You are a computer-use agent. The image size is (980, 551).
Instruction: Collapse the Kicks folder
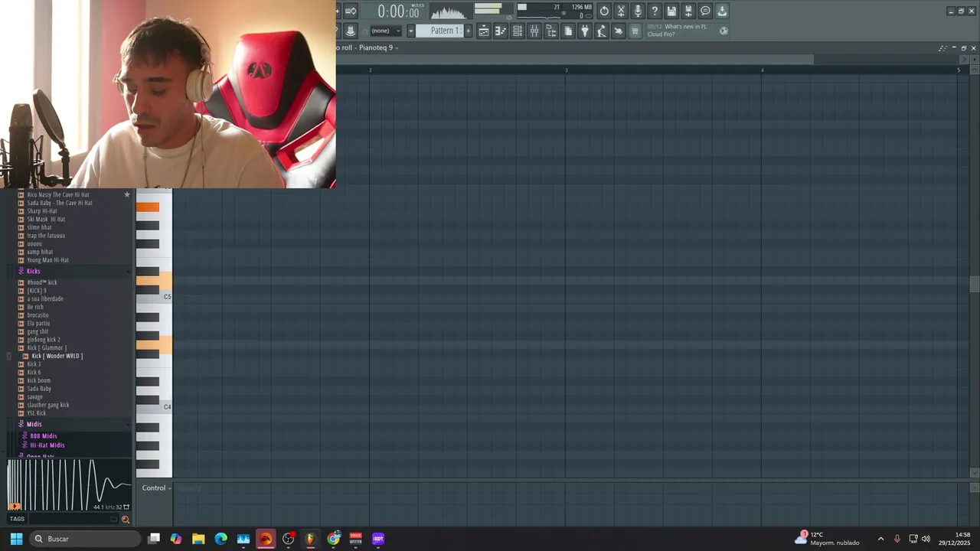(33, 271)
